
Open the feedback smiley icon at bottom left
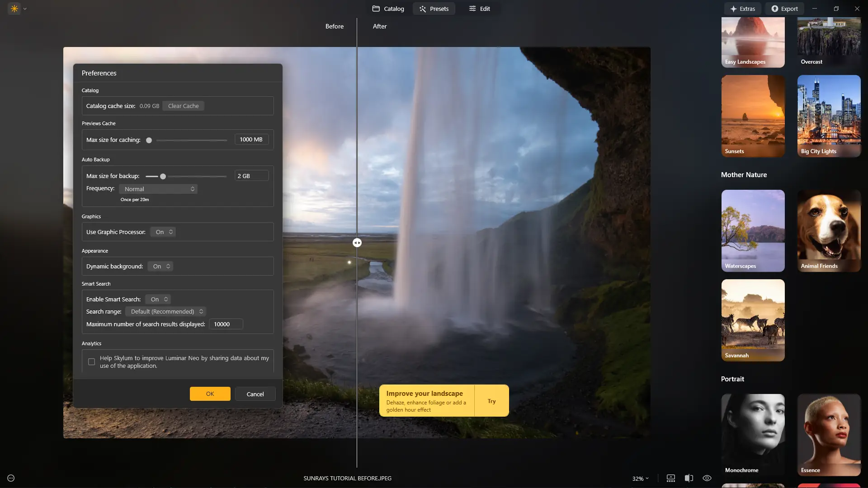coord(11,478)
